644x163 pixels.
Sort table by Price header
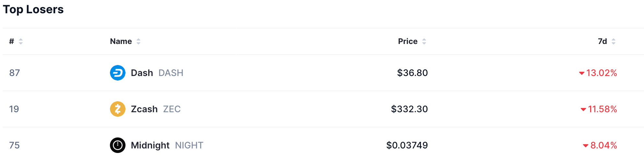tap(408, 41)
